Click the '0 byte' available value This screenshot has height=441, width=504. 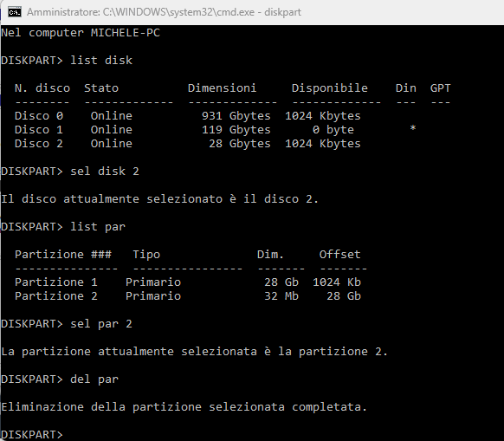[333, 129]
